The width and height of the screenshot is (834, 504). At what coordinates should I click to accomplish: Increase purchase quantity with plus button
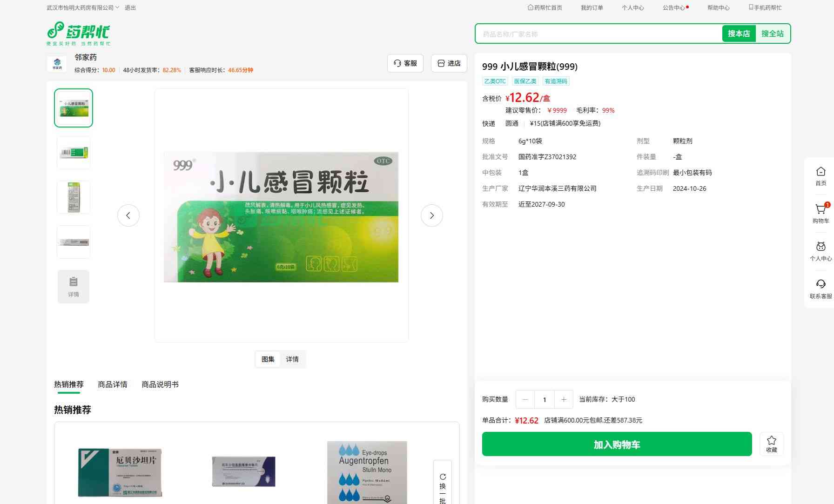564,399
